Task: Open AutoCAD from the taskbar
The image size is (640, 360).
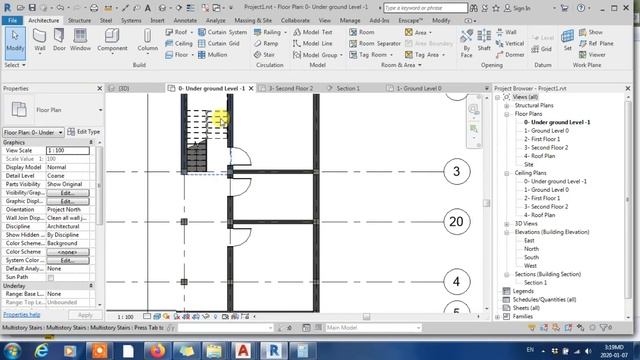Action: click(x=243, y=351)
